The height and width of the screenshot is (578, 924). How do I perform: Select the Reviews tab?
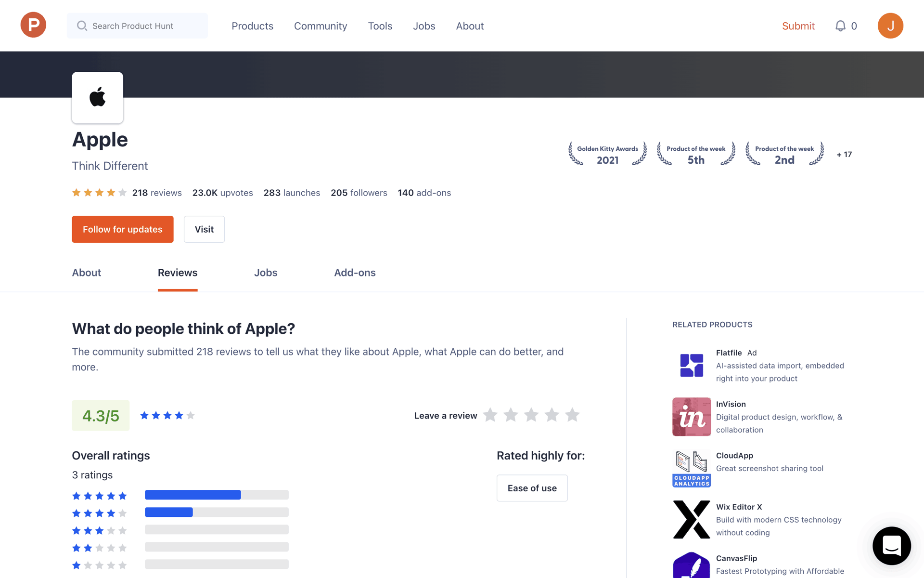click(x=178, y=273)
